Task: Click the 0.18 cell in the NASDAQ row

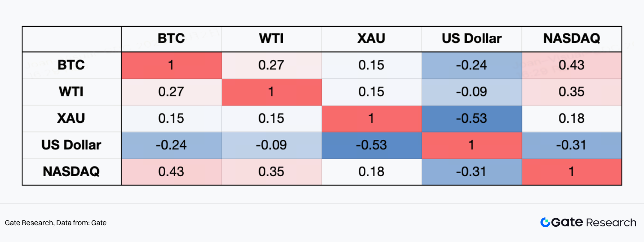Action: pos(371,172)
